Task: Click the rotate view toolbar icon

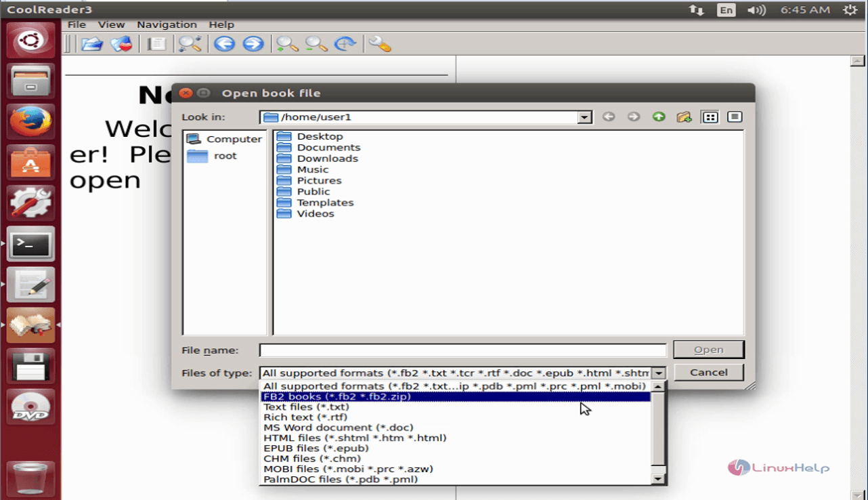Action: coord(345,44)
